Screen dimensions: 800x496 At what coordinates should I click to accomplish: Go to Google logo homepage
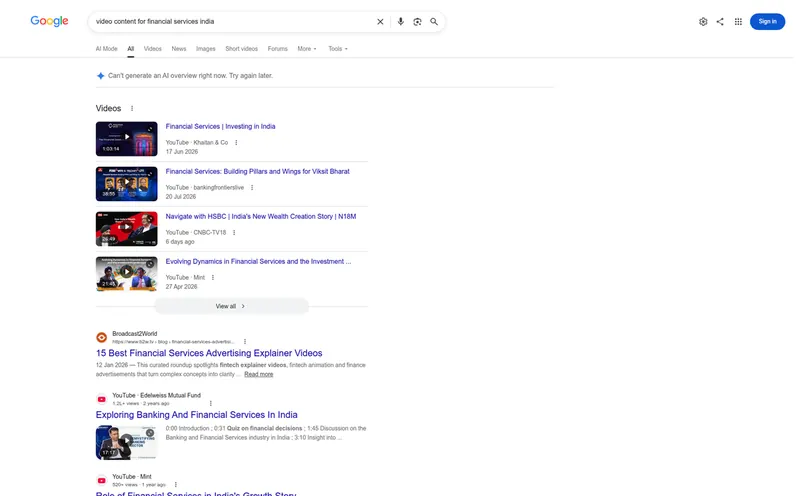(x=49, y=21)
